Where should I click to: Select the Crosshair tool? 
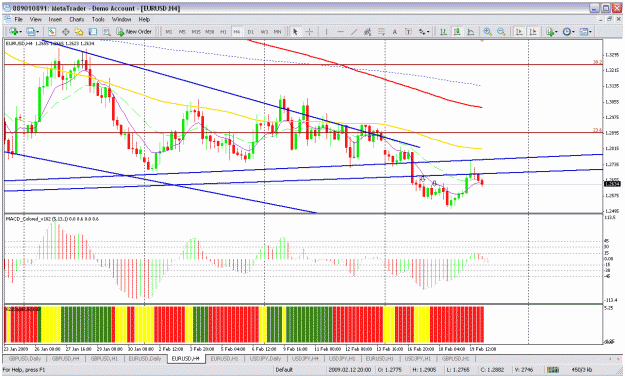[x=309, y=31]
